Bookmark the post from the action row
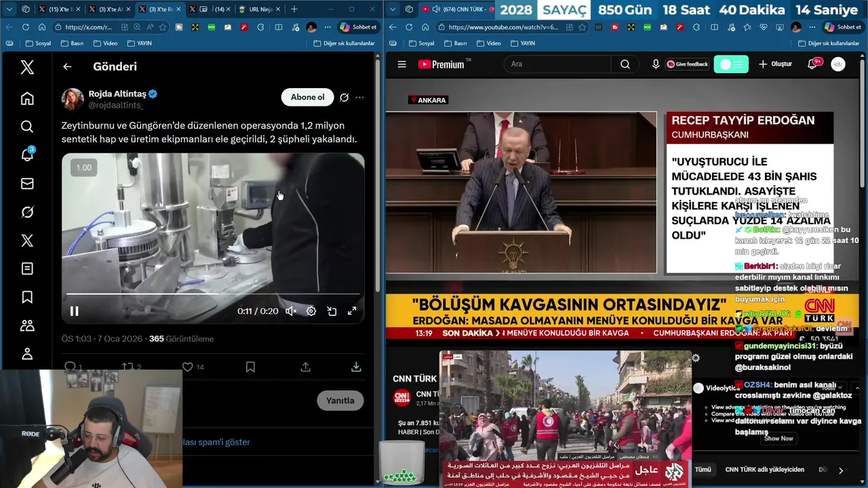 point(250,367)
